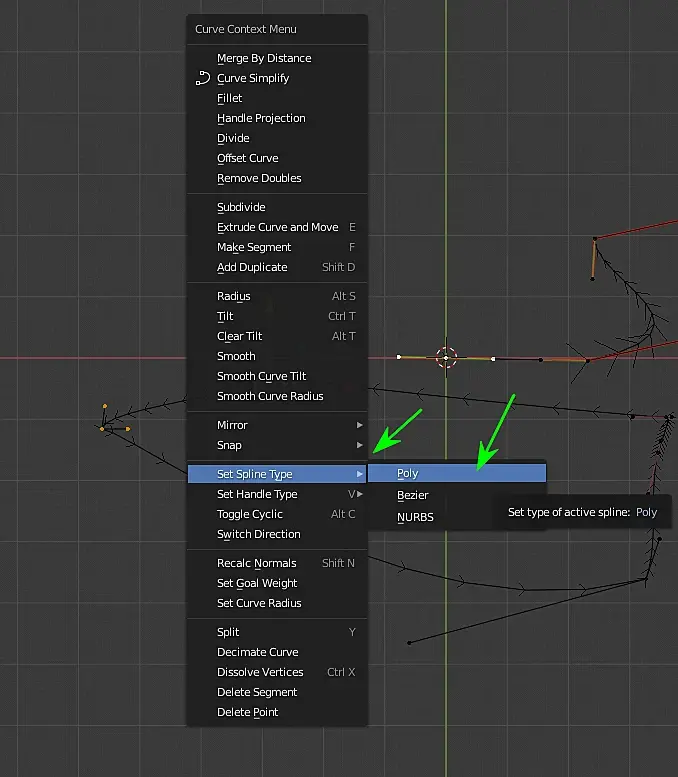The height and width of the screenshot is (777, 678).
Task: Click Subdivide in the context menu
Action: click(x=241, y=207)
